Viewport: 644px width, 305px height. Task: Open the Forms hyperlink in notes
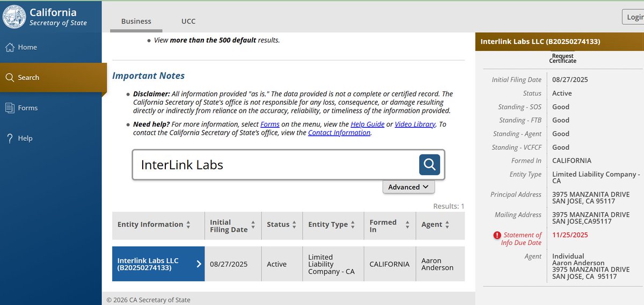[270, 124]
